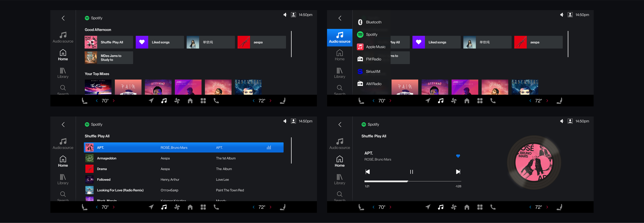Pause the APT. song playback
Viewport: 644px width, 223px height.
click(x=412, y=172)
